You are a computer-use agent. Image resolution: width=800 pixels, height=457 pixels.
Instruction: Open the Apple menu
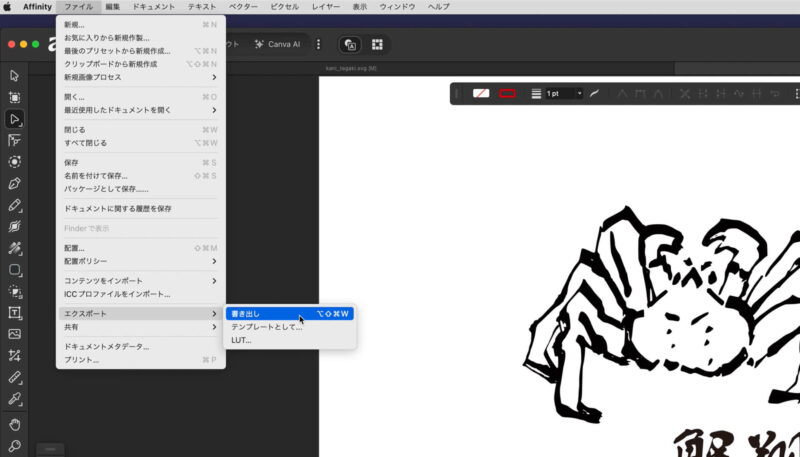[7, 7]
